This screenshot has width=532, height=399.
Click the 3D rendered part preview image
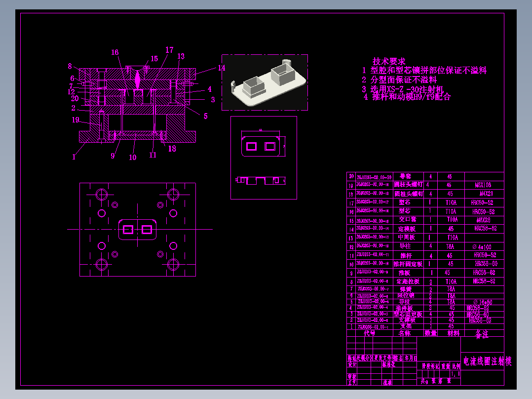(265, 82)
